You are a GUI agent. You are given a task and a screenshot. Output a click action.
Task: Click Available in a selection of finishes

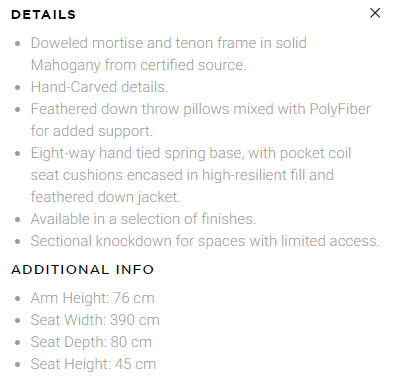143,219
